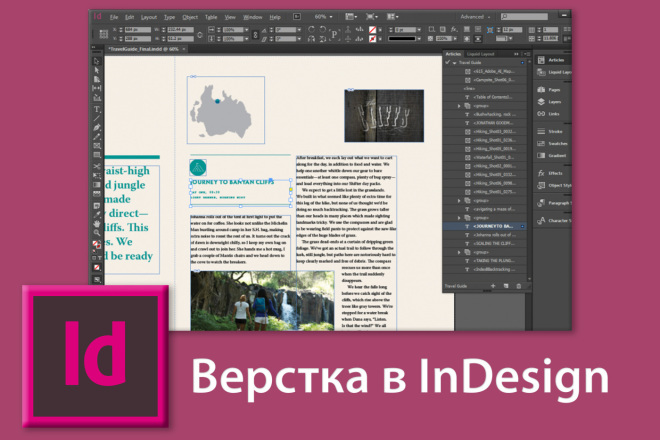
Task: Toggle the Travel Guide article checkbox
Action: [447, 62]
